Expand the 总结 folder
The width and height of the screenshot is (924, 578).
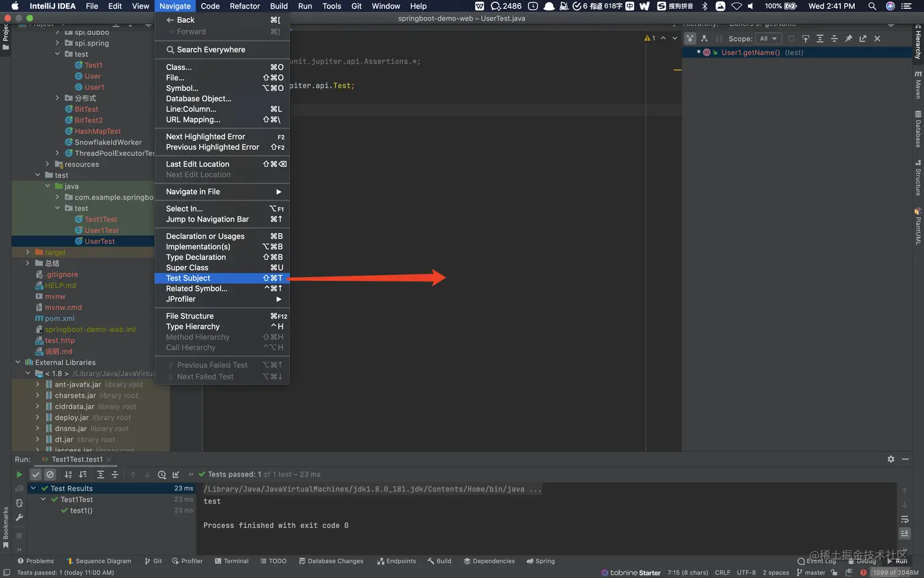tap(28, 263)
